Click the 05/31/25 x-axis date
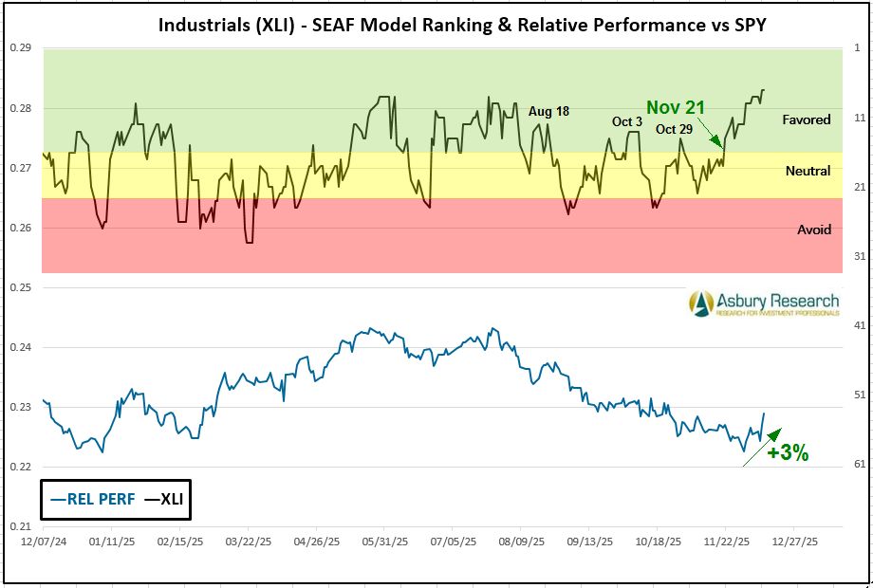Viewport: 873px width, 588px height. point(385,541)
